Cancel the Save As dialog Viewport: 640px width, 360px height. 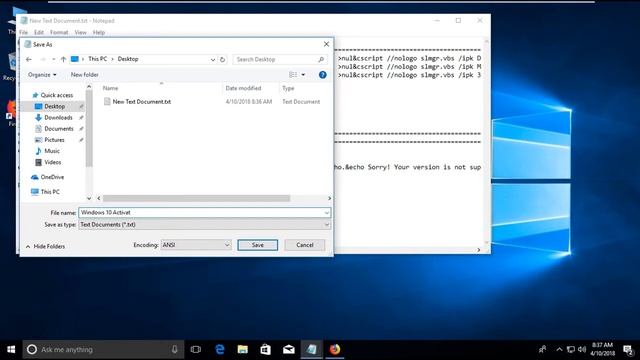(x=304, y=245)
